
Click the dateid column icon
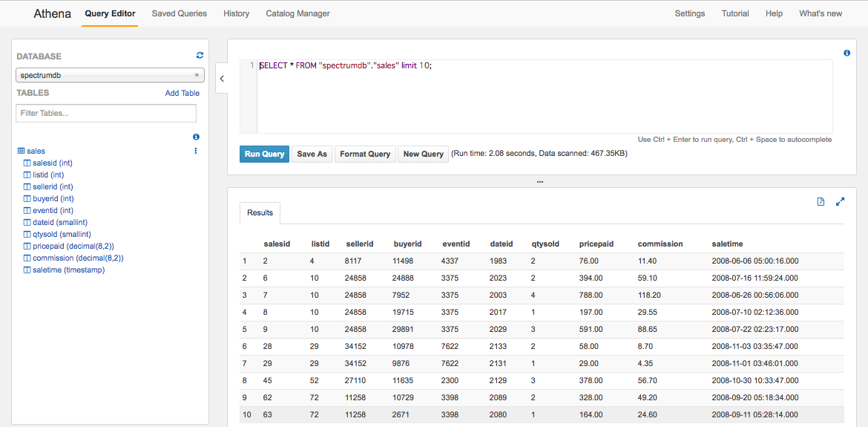pyautogui.click(x=27, y=222)
